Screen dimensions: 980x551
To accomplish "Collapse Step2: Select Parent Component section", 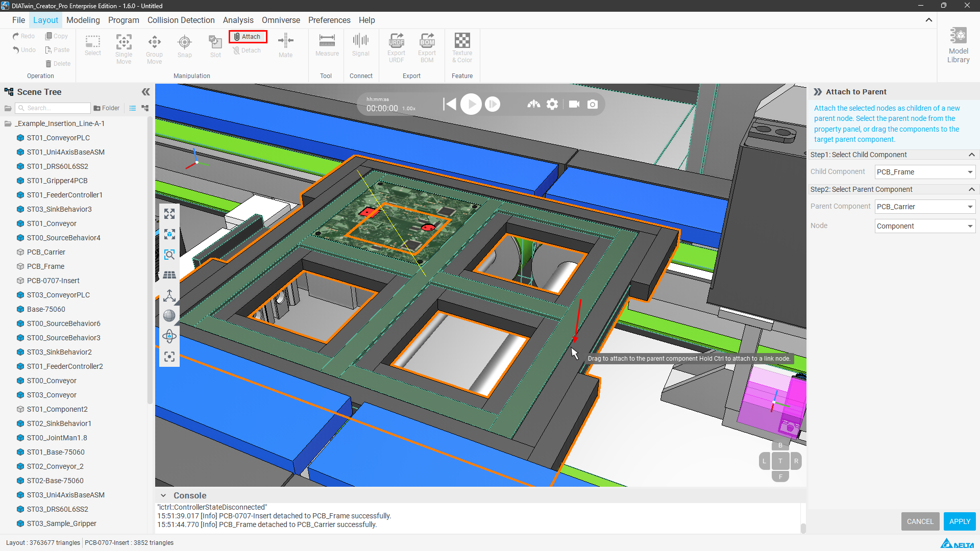I will pos(972,189).
